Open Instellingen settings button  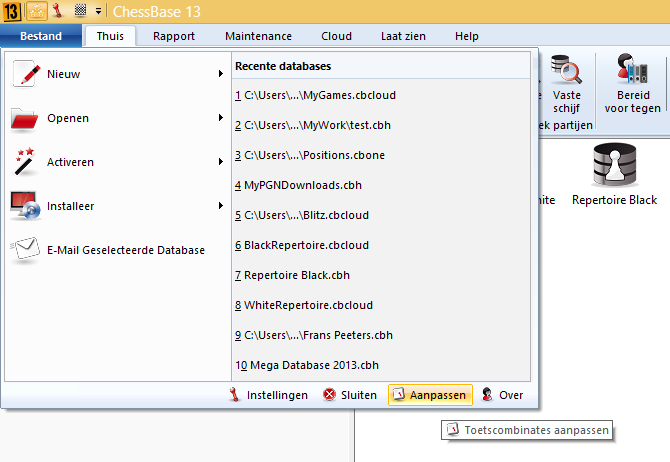pyautogui.click(x=268, y=395)
